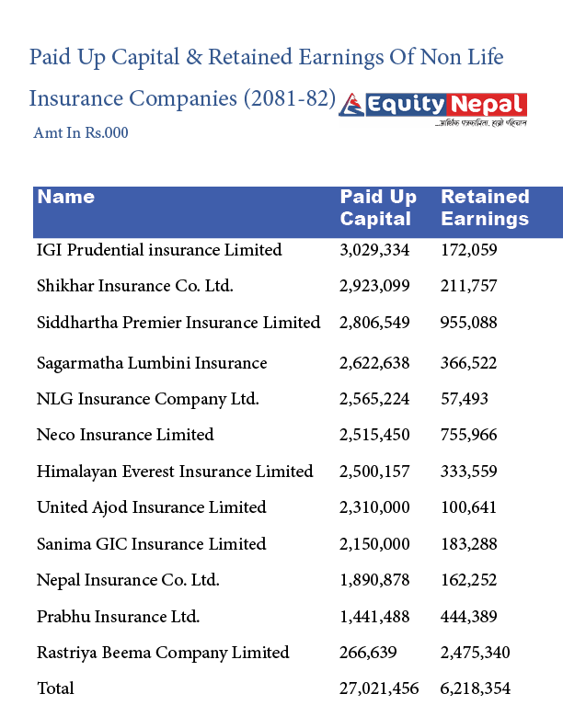563x728 pixels.
Task: Click the Retained Earnings column header
Action: (485, 208)
